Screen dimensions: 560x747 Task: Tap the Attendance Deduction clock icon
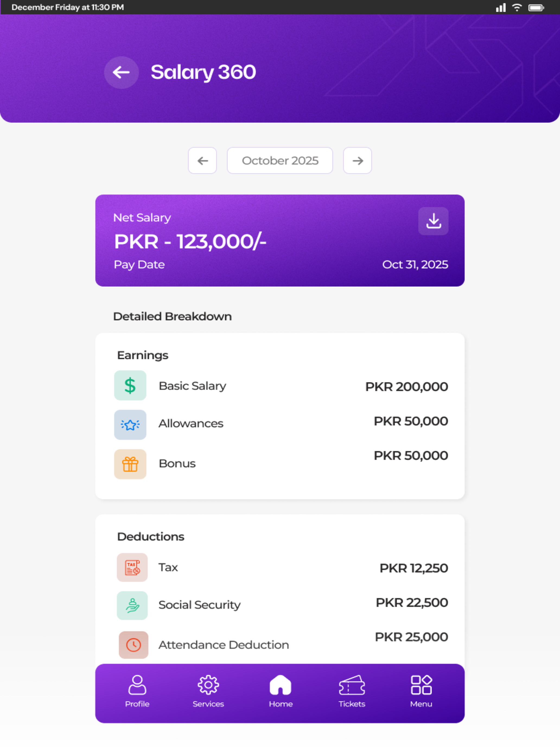pos(133,645)
